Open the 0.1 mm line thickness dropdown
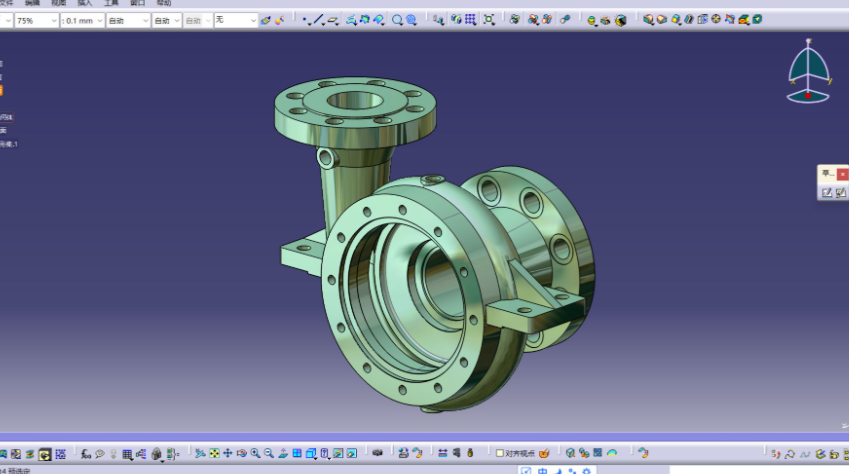The width and height of the screenshot is (849, 474). point(82,21)
